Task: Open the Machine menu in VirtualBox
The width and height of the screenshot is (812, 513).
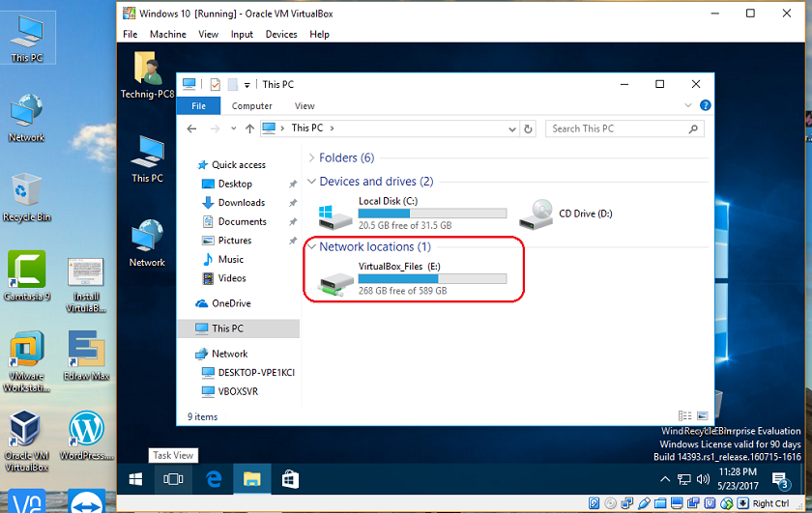Action: (x=168, y=34)
